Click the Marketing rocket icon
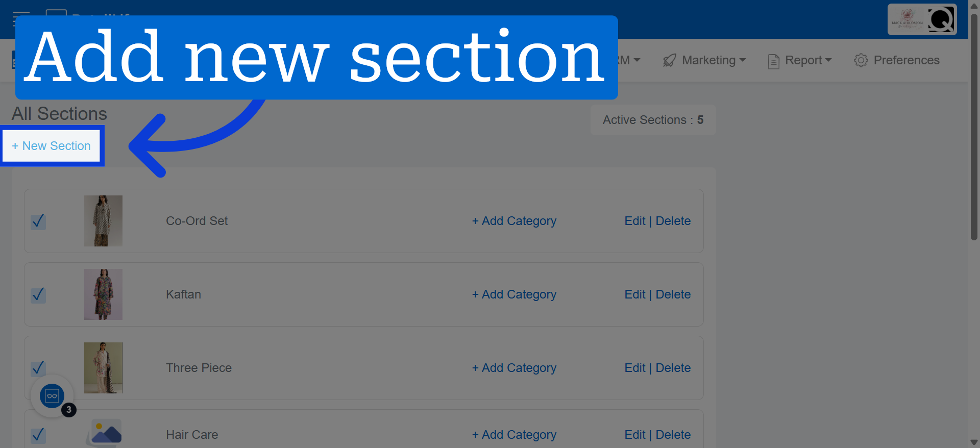Image resolution: width=980 pixels, height=448 pixels. pyautogui.click(x=669, y=61)
